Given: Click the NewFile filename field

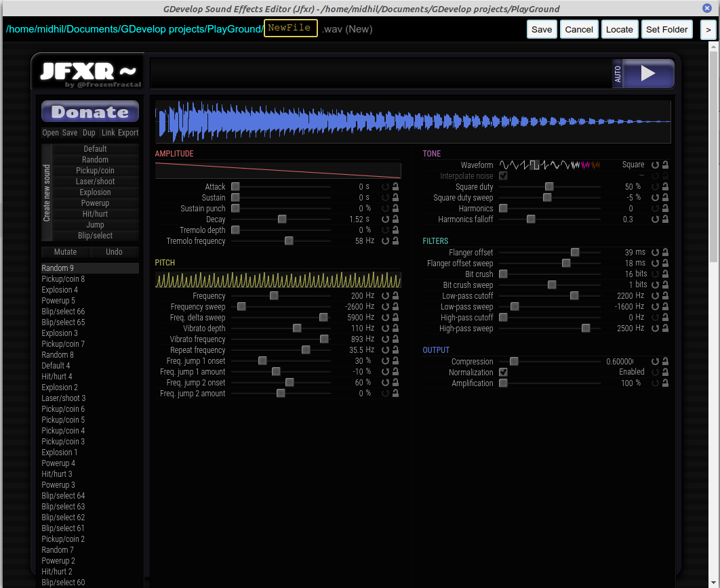Looking at the screenshot, I should pos(290,28).
